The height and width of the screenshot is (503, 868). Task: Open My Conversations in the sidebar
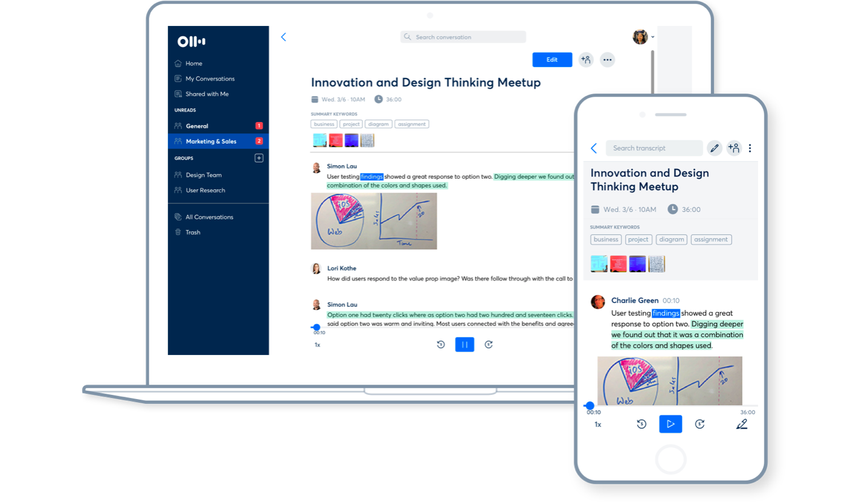tap(210, 78)
